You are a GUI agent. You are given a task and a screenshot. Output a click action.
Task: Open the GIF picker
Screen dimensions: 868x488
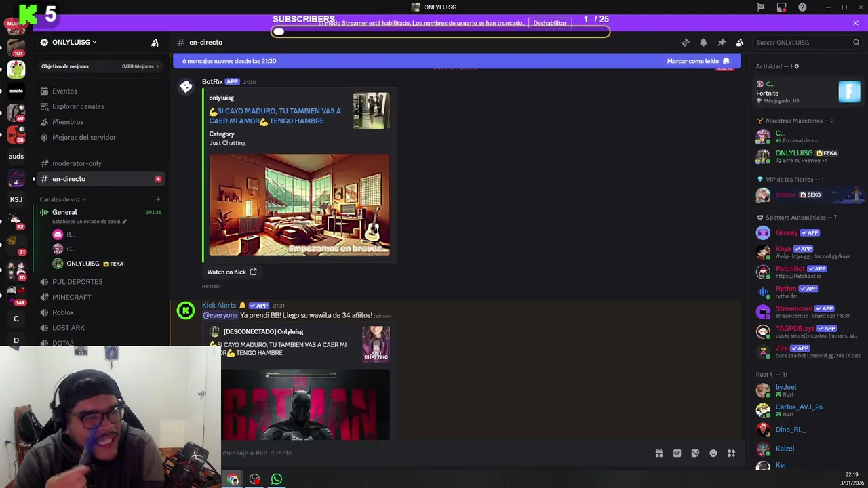pos(677,453)
